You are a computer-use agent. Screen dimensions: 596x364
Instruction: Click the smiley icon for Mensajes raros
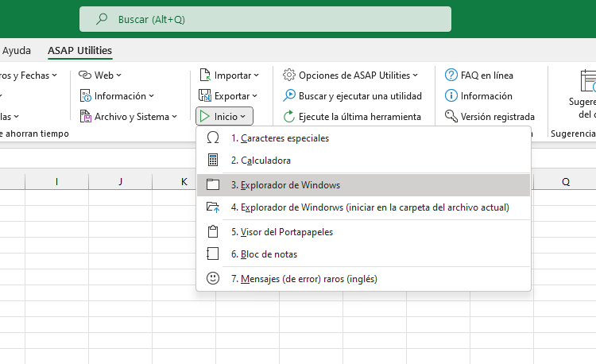point(213,278)
